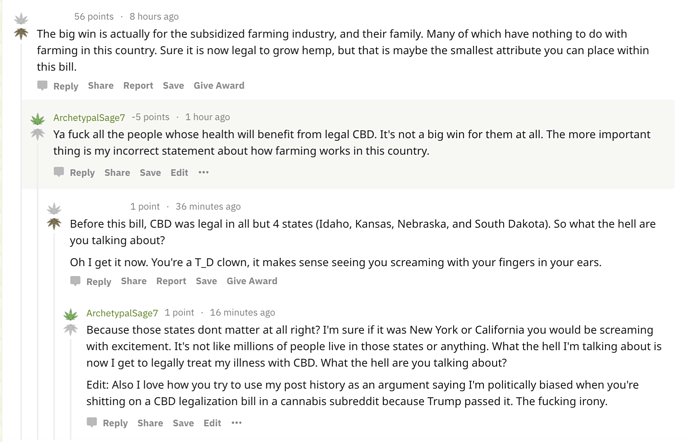690x442 pixels.
Task: Open three-dot menu on 1 hour ago comment
Action: pyautogui.click(x=203, y=173)
